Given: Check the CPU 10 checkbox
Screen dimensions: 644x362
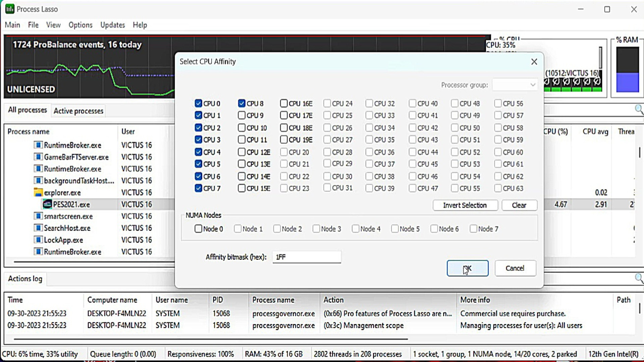Looking at the screenshot, I should [x=241, y=128].
